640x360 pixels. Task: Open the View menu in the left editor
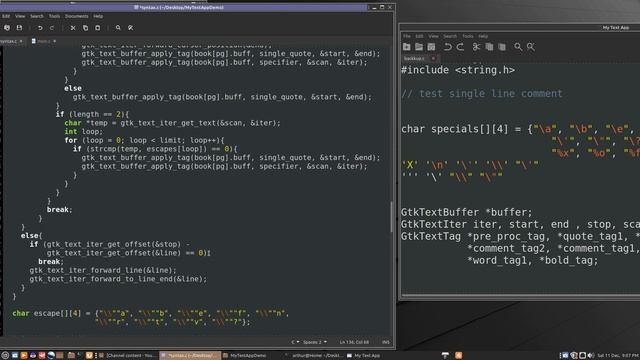(20, 16)
